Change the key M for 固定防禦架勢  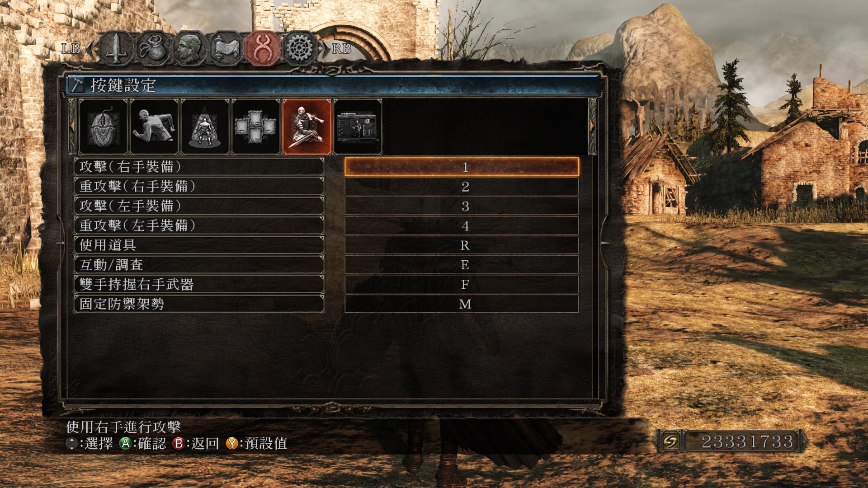coord(462,304)
